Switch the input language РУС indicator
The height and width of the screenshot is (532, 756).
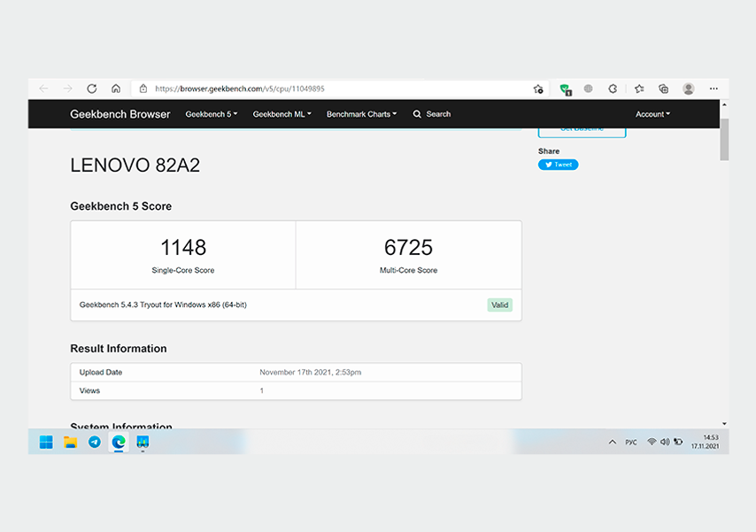pyautogui.click(x=631, y=443)
